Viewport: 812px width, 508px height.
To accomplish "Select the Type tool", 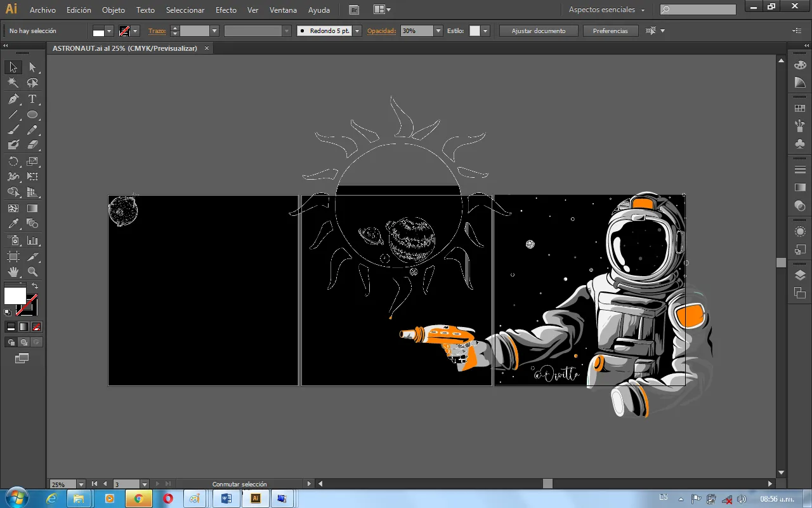I will [x=32, y=99].
